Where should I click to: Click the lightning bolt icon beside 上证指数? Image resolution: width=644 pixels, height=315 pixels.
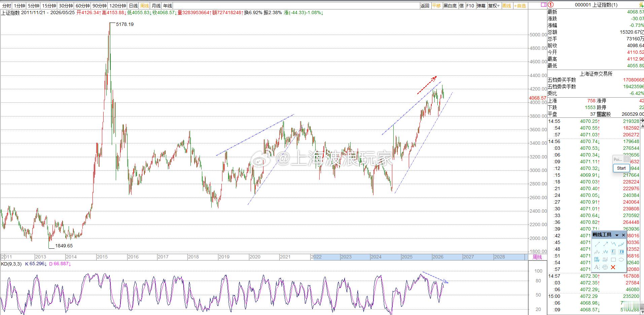(x=641, y=5)
